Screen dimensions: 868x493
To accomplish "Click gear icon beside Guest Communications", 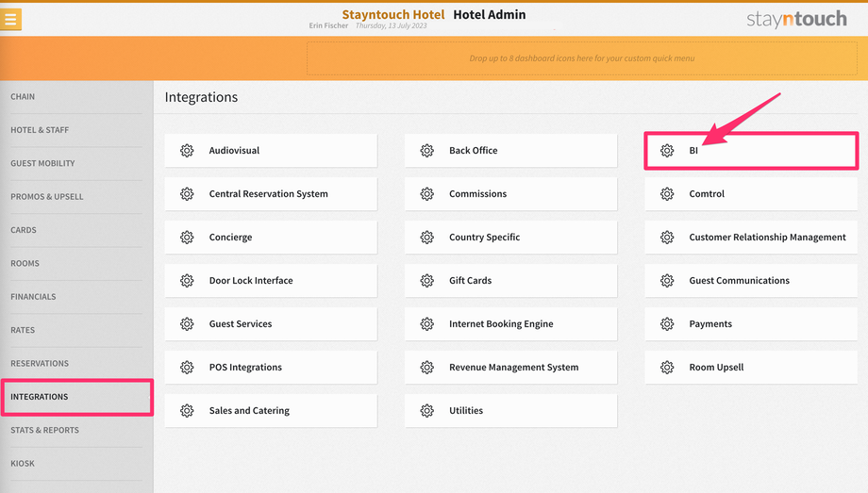I will [x=667, y=281].
